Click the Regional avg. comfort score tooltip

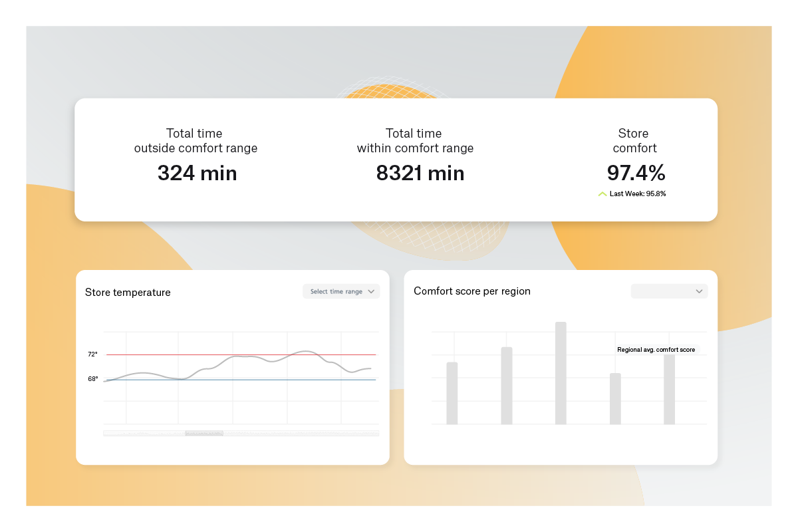pos(656,350)
